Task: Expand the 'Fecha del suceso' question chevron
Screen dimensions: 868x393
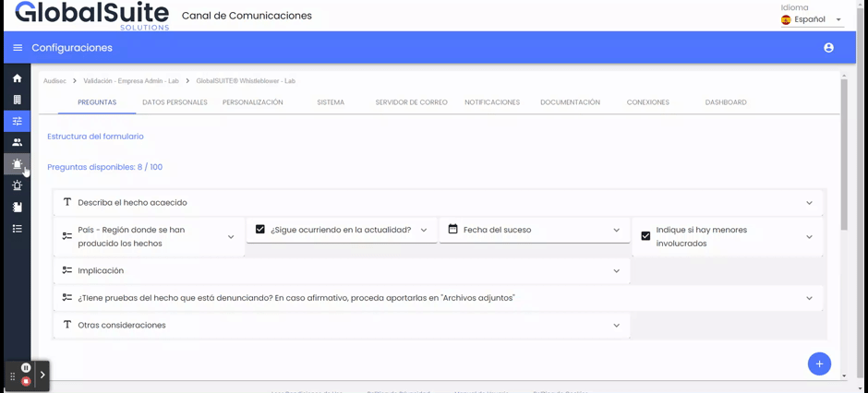Action: [616, 231]
